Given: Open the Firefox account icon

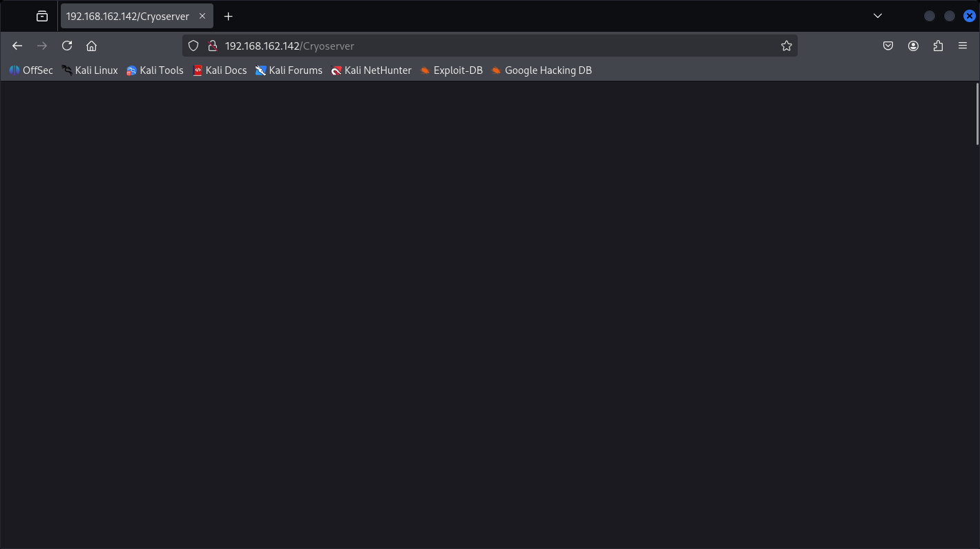Looking at the screenshot, I should click(x=913, y=46).
